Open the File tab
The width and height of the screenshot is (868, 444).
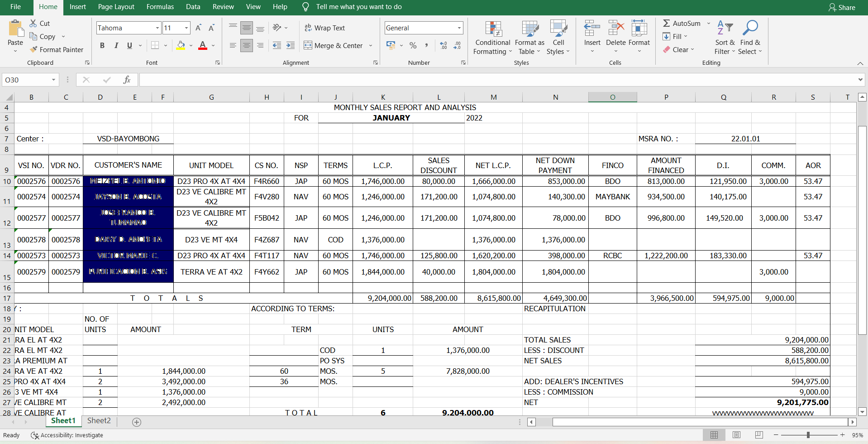point(15,7)
